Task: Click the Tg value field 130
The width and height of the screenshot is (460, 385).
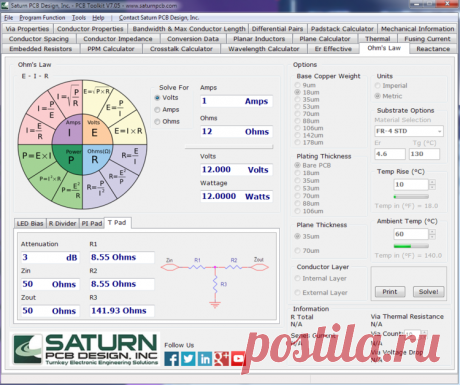Action: pos(424,154)
